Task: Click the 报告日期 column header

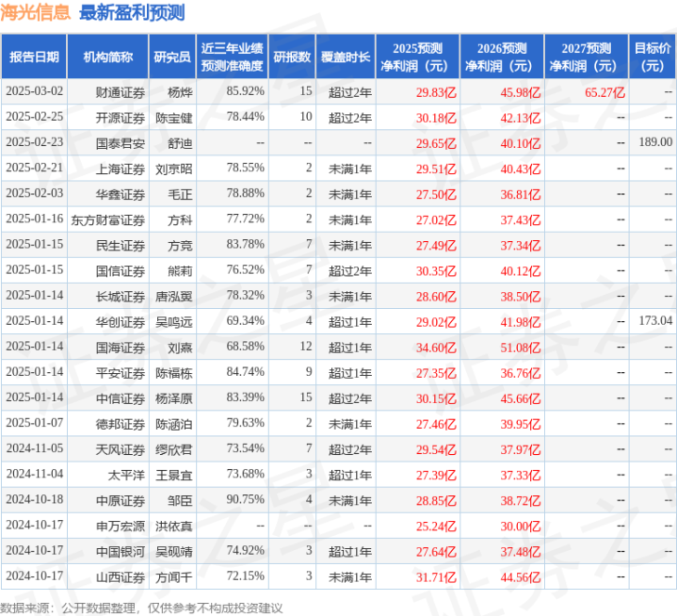Action: 34,57
